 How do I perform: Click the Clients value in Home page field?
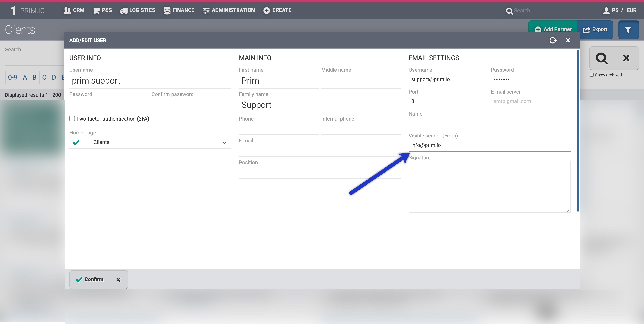click(101, 142)
